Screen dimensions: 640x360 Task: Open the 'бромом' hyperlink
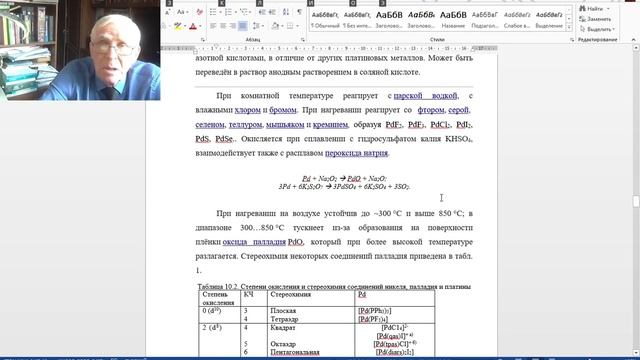coord(283,110)
